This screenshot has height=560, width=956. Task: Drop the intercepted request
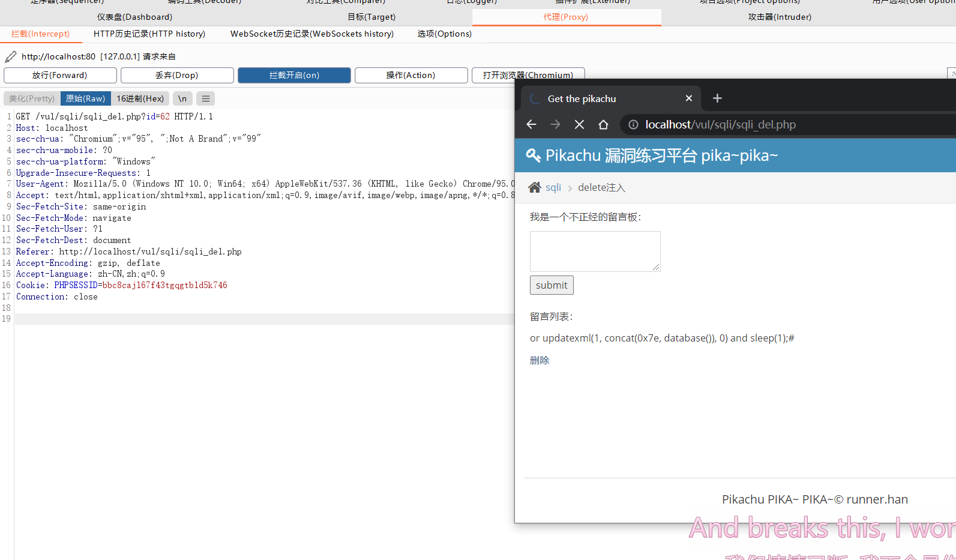point(177,75)
